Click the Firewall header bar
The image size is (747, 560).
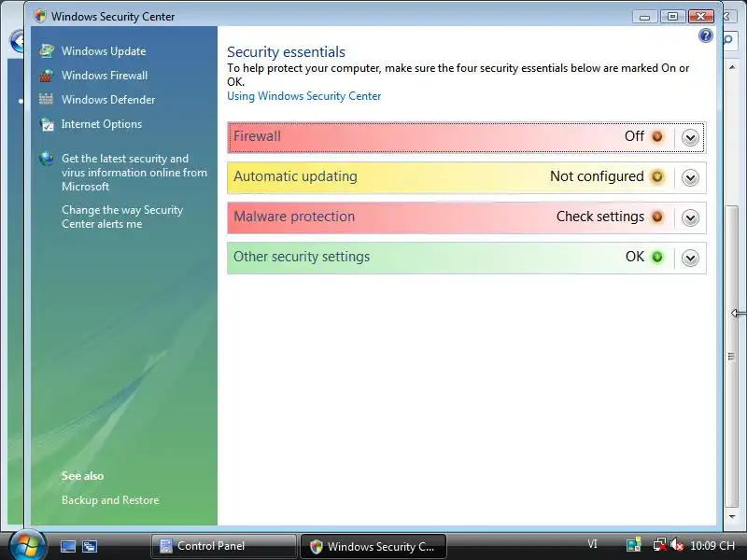[466, 137]
